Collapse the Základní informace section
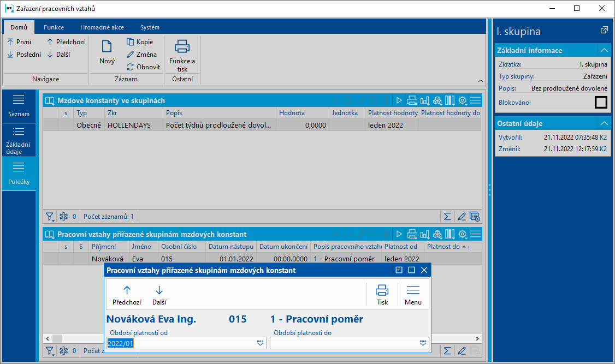The image size is (615, 364). [x=604, y=50]
